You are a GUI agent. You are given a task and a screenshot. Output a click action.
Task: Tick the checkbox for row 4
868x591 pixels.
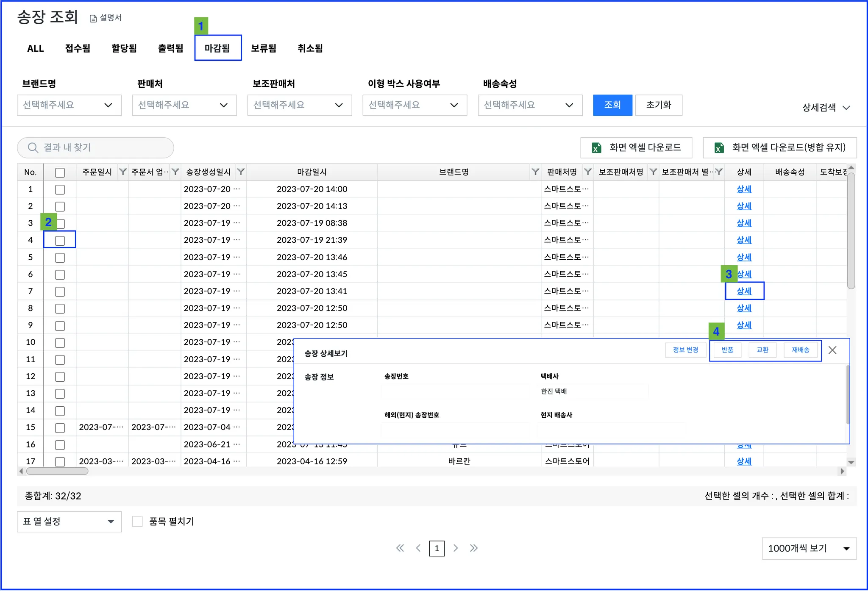(60, 240)
